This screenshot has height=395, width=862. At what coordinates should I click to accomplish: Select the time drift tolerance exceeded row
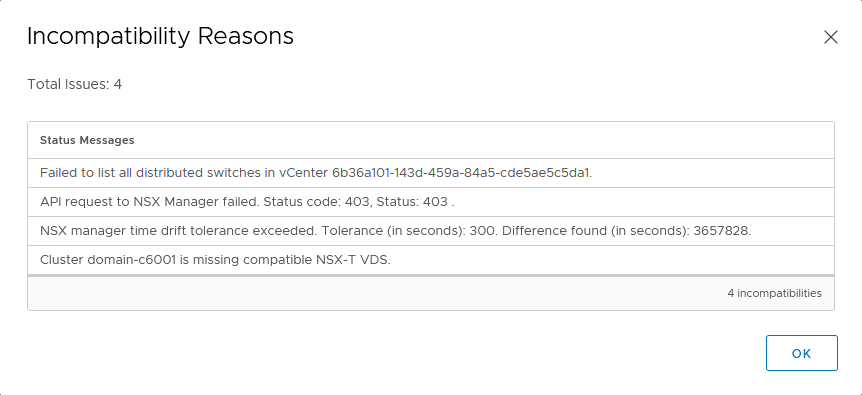pyautogui.click(x=431, y=231)
